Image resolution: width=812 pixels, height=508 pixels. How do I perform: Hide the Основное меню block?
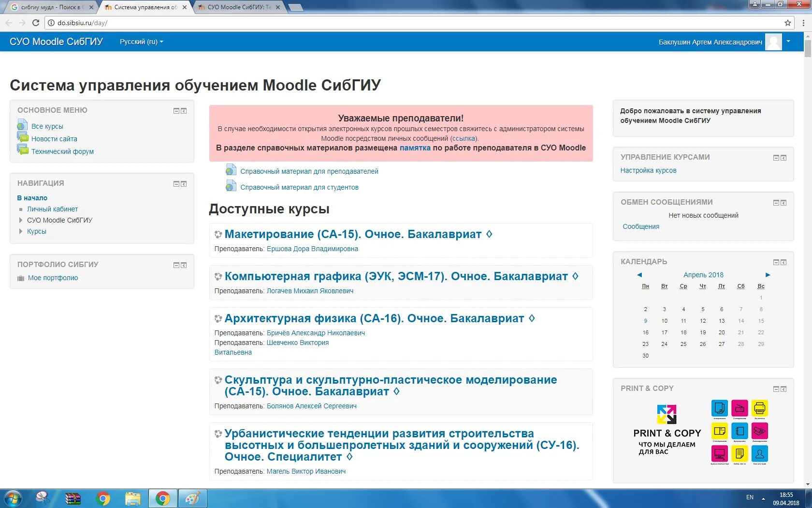tap(176, 111)
